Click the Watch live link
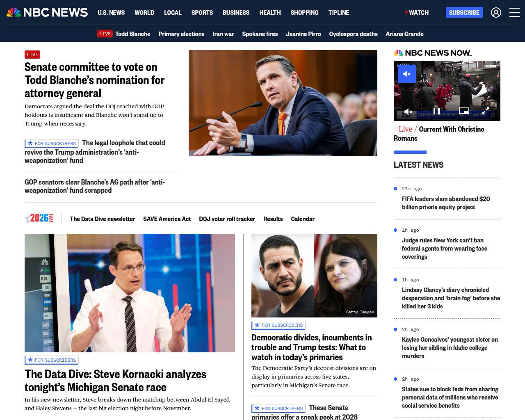Image resolution: width=525 pixels, height=420 pixels. pos(417,13)
